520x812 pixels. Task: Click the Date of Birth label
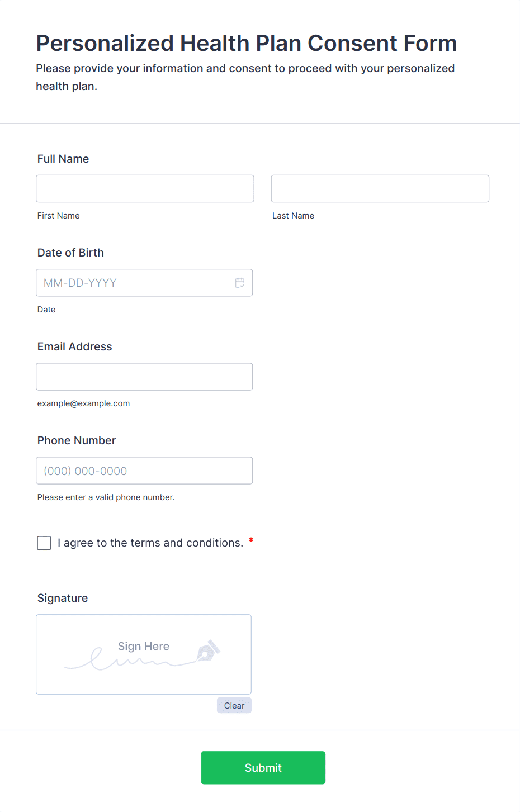coord(70,253)
